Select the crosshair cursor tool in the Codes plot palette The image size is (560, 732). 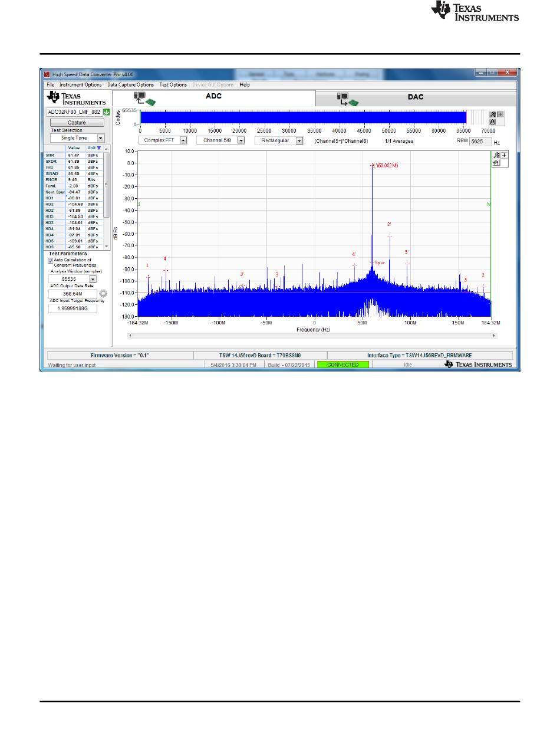(500, 114)
